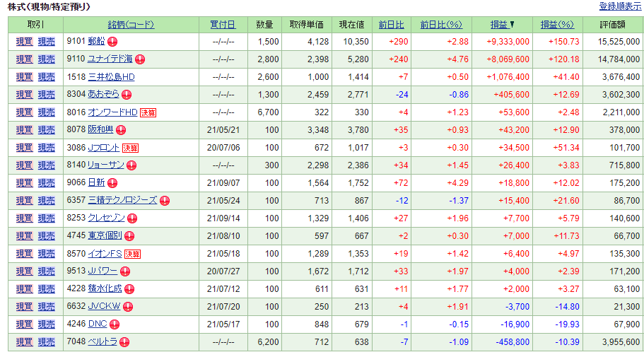Screen dimensions: 644x357
Task: Select the -458,800 loss cell
Action: pos(503,341)
